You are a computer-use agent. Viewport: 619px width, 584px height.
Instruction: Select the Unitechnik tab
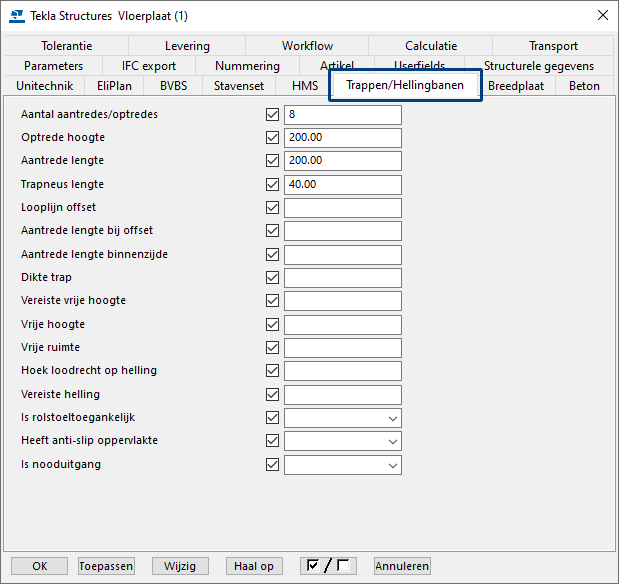[44, 86]
